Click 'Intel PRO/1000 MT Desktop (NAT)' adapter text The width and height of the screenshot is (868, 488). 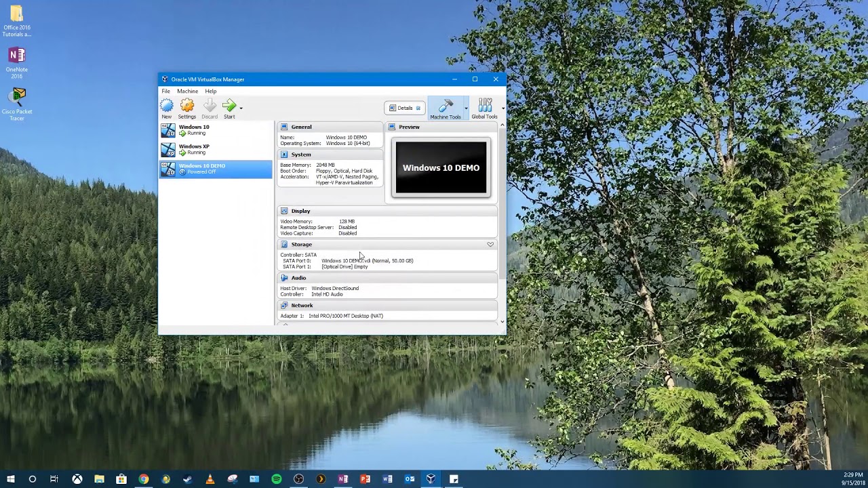click(x=346, y=316)
